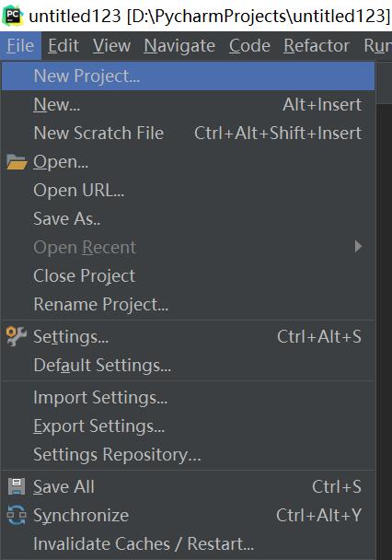Viewport: 392px width, 560px height.
Task: Open the Refactor menu
Action: (317, 46)
